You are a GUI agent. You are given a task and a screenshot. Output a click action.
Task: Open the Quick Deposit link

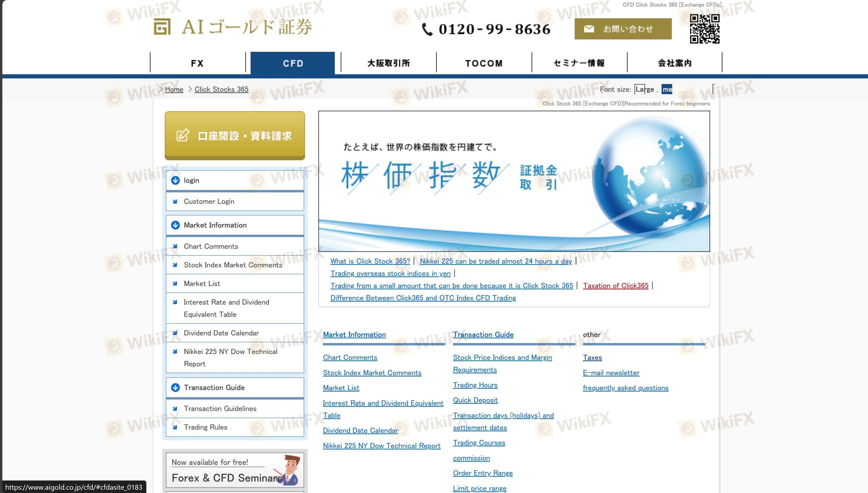pyautogui.click(x=475, y=400)
